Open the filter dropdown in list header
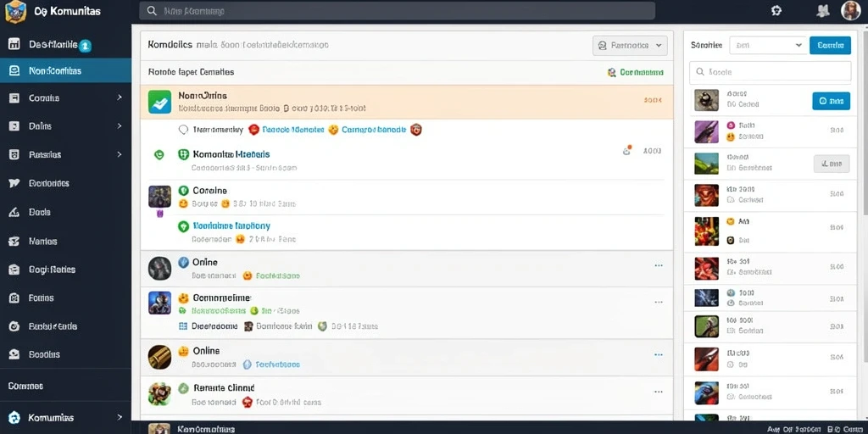 pyautogui.click(x=630, y=46)
